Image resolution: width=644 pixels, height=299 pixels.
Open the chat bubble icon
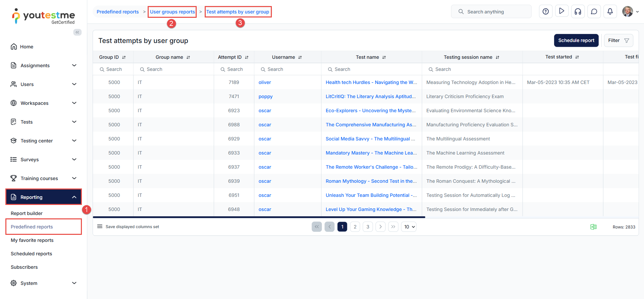[594, 12]
